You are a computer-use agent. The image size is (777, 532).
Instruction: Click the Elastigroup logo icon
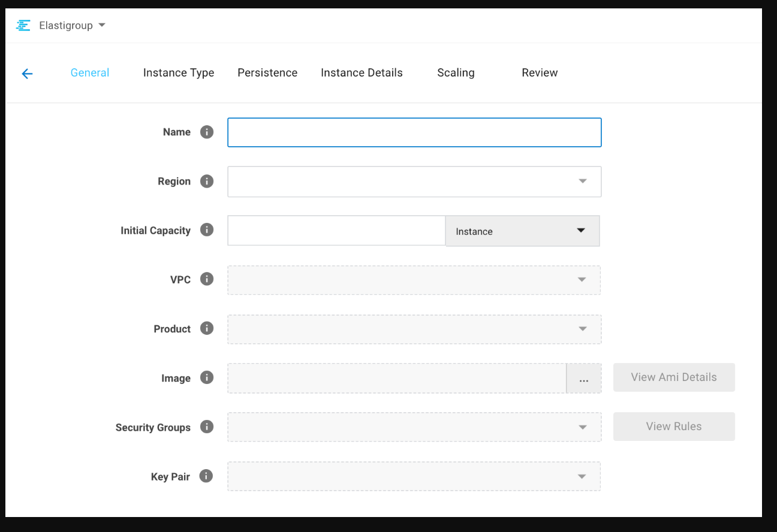(23, 25)
